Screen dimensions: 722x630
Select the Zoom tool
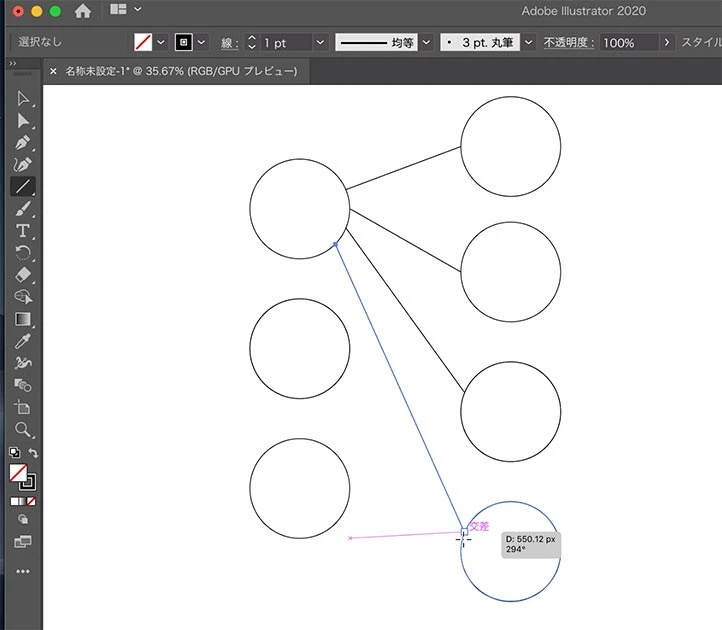coord(23,430)
